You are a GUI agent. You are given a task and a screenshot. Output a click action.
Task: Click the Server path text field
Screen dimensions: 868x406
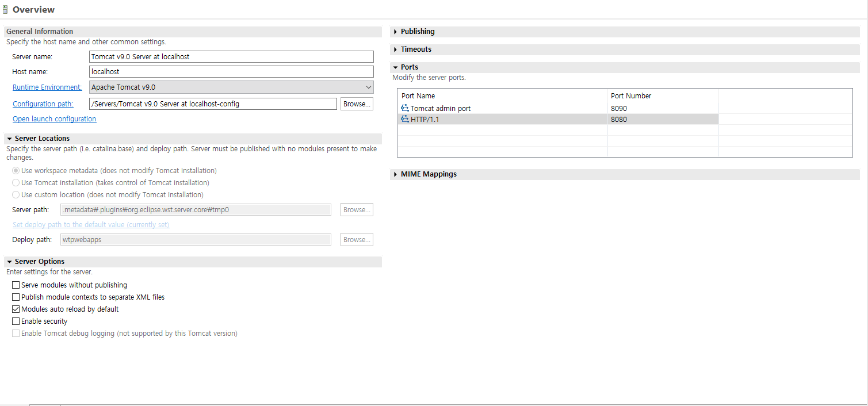(196, 210)
